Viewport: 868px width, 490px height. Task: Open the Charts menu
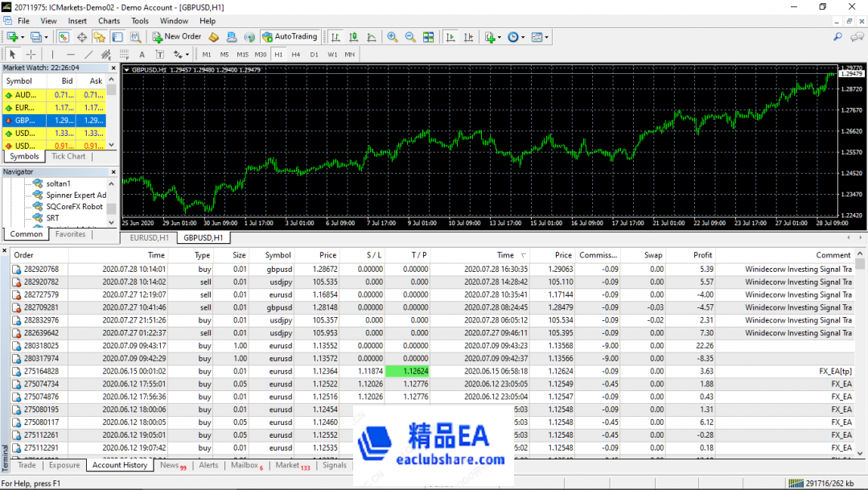click(109, 20)
